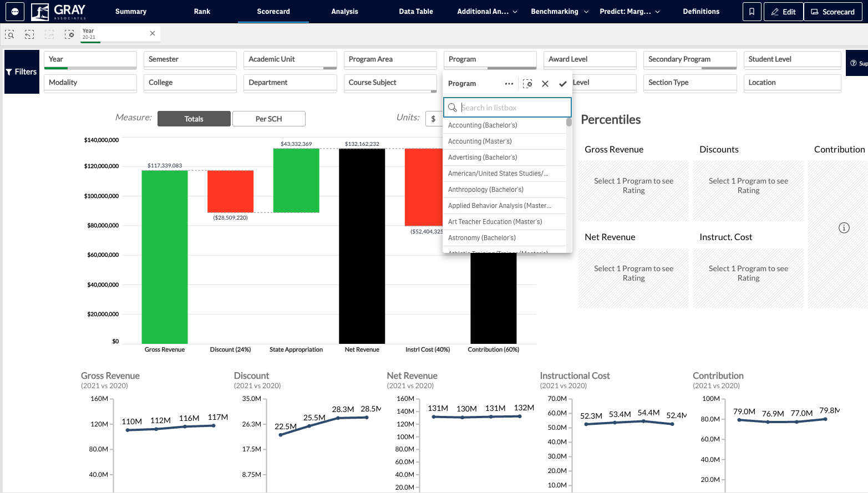Clear all selections icon
868x493 pixels.
[69, 34]
